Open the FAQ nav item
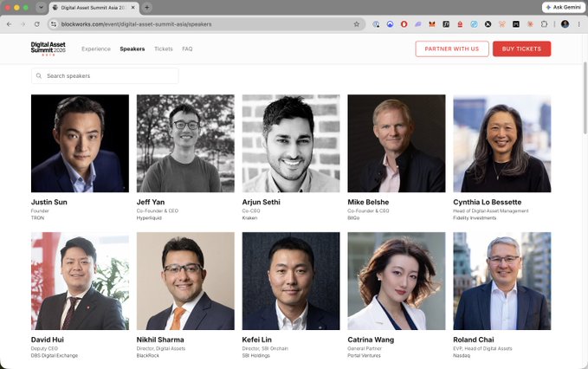The width and height of the screenshot is (588, 369). pyautogui.click(x=187, y=49)
